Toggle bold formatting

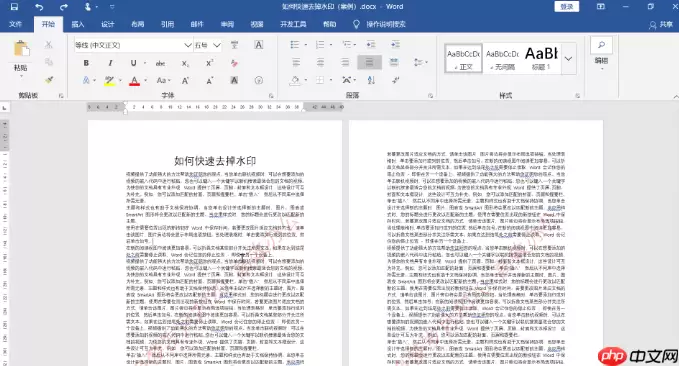pyautogui.click(x=86, y=63)
